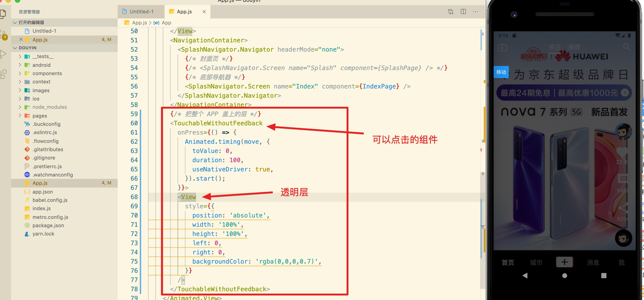
Task: Open the .flowconfig file
Action: point(65,141)
